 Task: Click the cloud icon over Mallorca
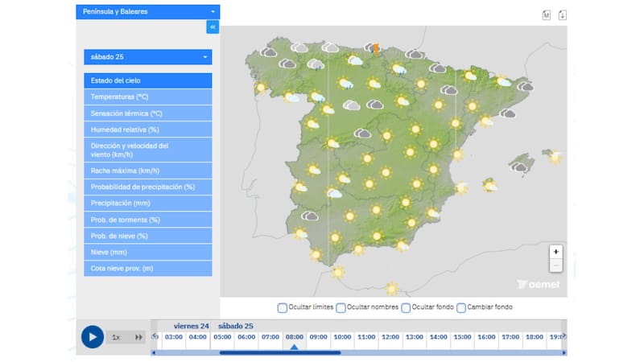pyautogui.click(x=518, y=167)
